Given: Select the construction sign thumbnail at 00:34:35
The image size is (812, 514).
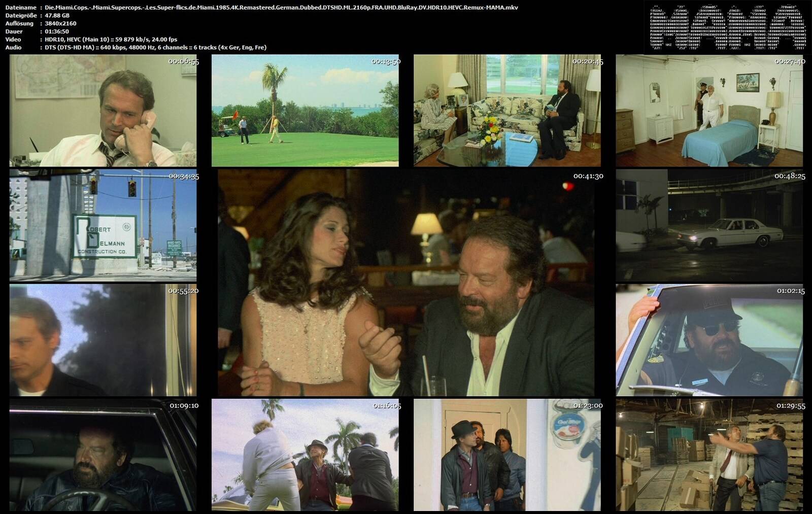Looking at the screenshot, I should (103, 225).
